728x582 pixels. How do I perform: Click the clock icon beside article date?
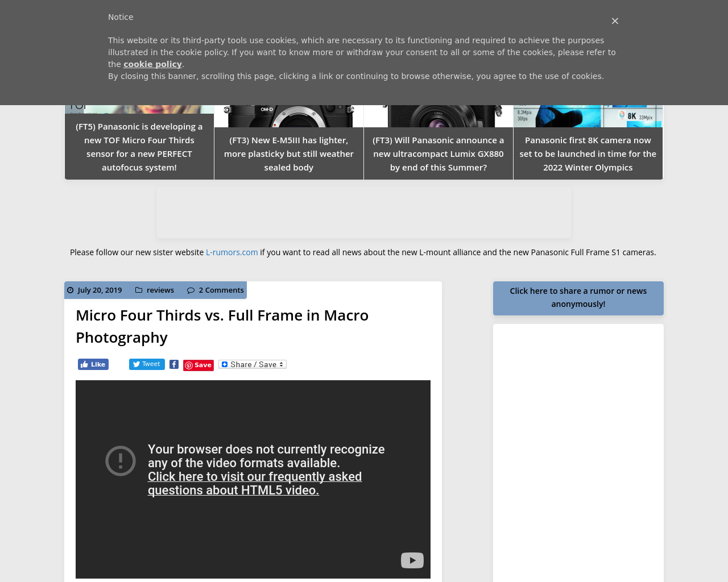tap(71, 290)
